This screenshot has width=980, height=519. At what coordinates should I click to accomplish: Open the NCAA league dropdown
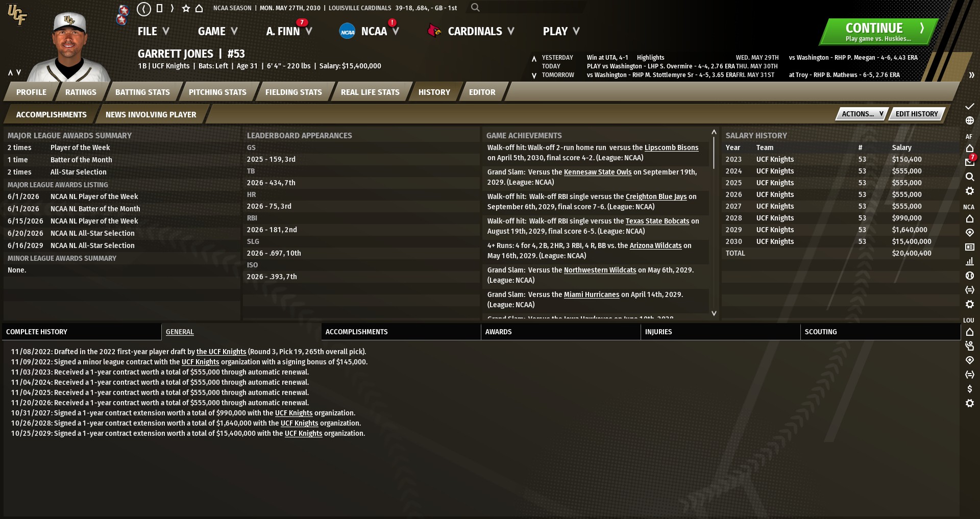click(x=369, y=31)
